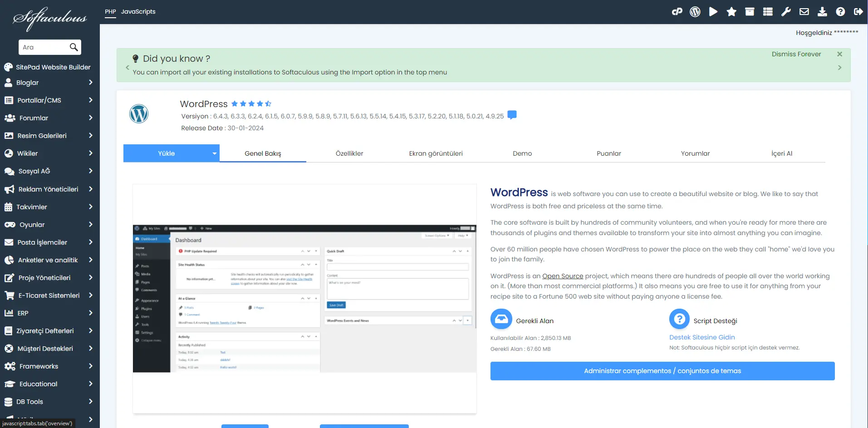Click the logout icon in top bar
Image resolution: width=868 pixels, height=428 pixels.
[x=858, y=12]
